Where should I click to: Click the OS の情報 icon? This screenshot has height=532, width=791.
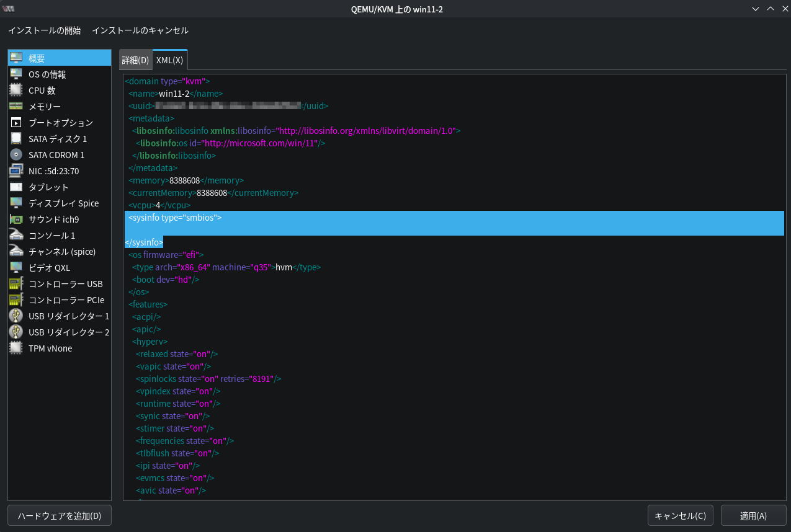(16, 74)
